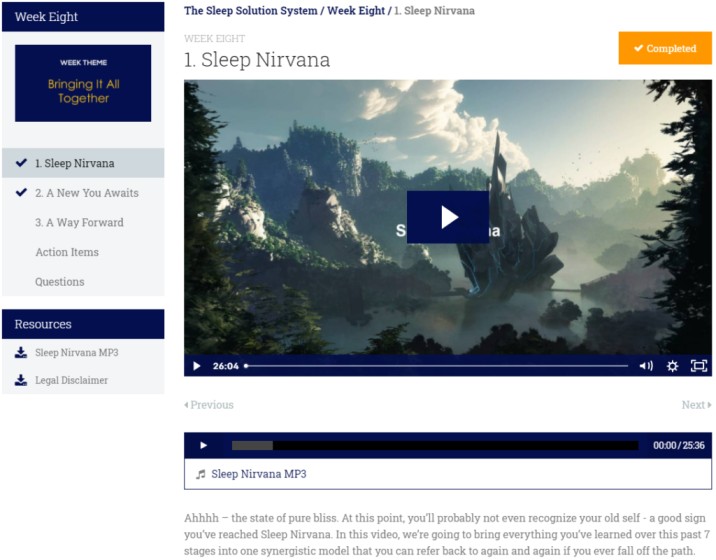This screenshot has height=560, width=716.
Task: Open Action Items in sidebar
Action: [x=83, y=252]
